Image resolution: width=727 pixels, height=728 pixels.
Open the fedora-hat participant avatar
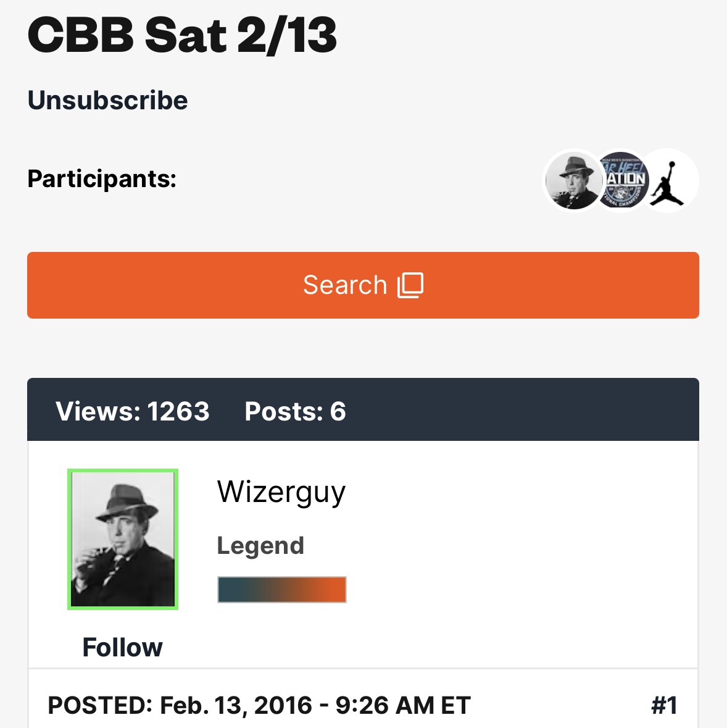tap(572, 180)
